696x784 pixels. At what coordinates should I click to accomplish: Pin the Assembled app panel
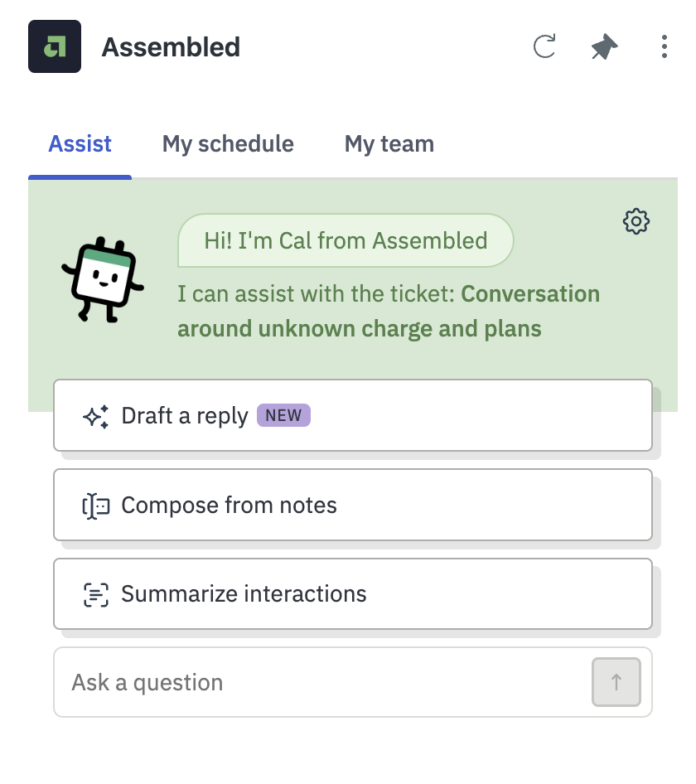(x=604, y=46)
